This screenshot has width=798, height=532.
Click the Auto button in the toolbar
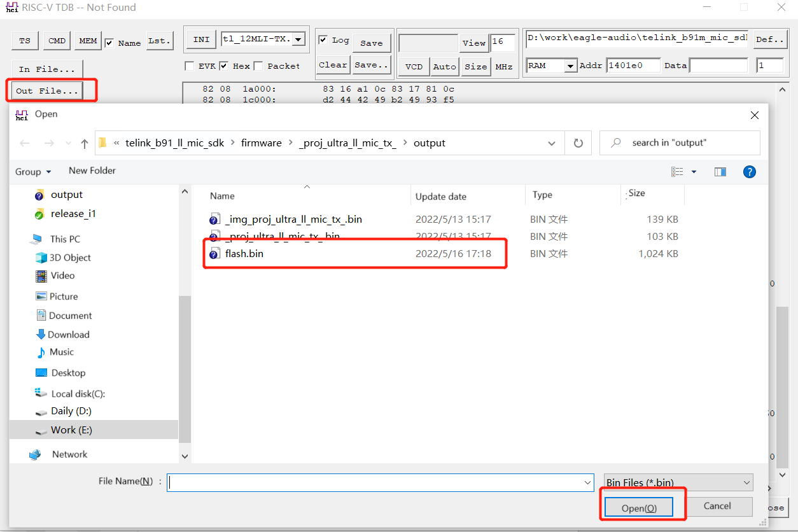[x=444, y=66]
